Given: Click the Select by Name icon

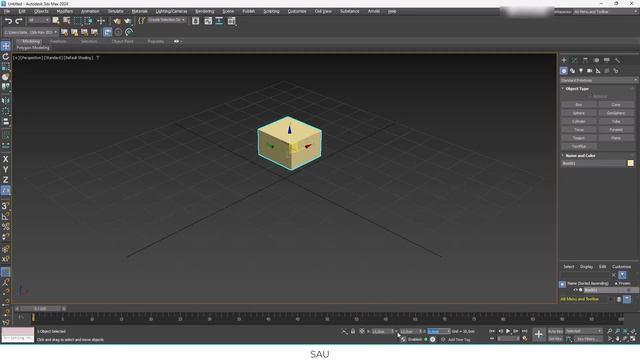Looking at the screenshot, I should coord(66,20).
